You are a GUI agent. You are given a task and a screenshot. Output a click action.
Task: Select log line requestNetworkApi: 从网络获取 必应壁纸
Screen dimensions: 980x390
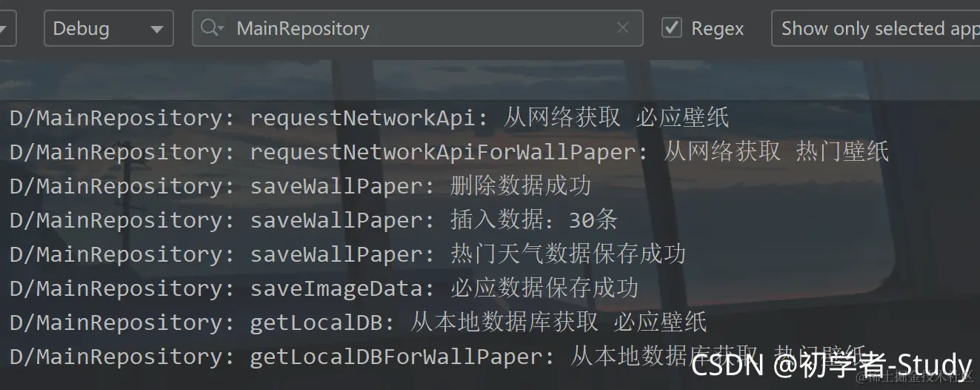tap(370, 117)
